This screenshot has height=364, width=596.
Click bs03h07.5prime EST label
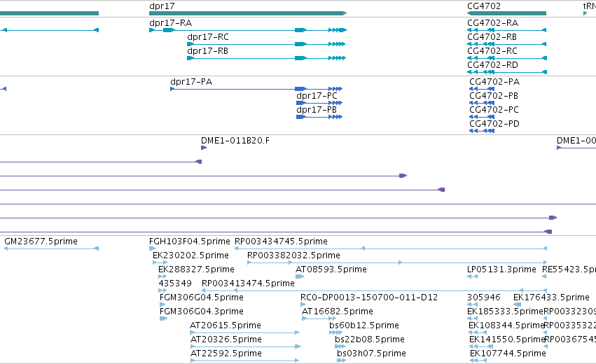[x=371, y=353]
